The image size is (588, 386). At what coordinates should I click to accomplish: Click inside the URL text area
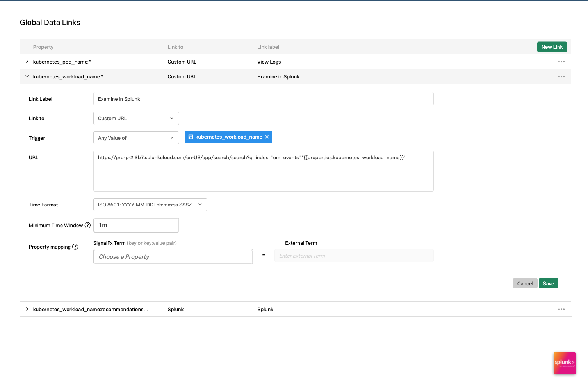pos(263,171)
